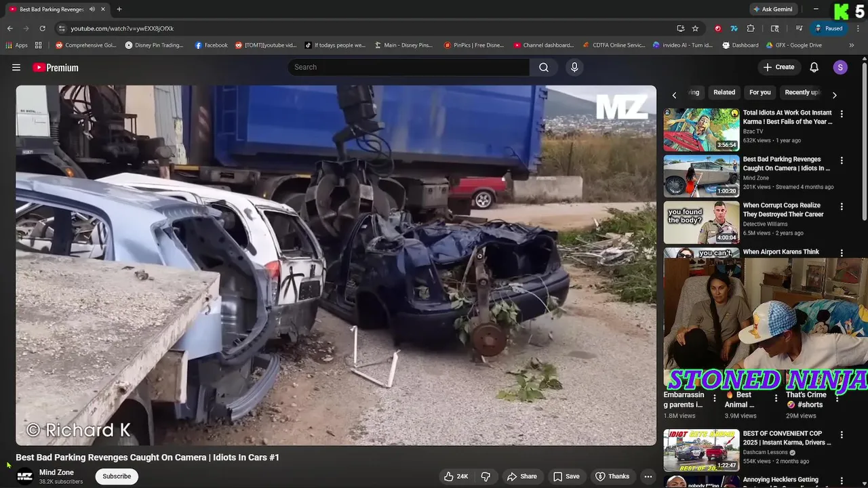
Task: Select the Recently uploaded filter chip
Action: (x=802, y=92)
